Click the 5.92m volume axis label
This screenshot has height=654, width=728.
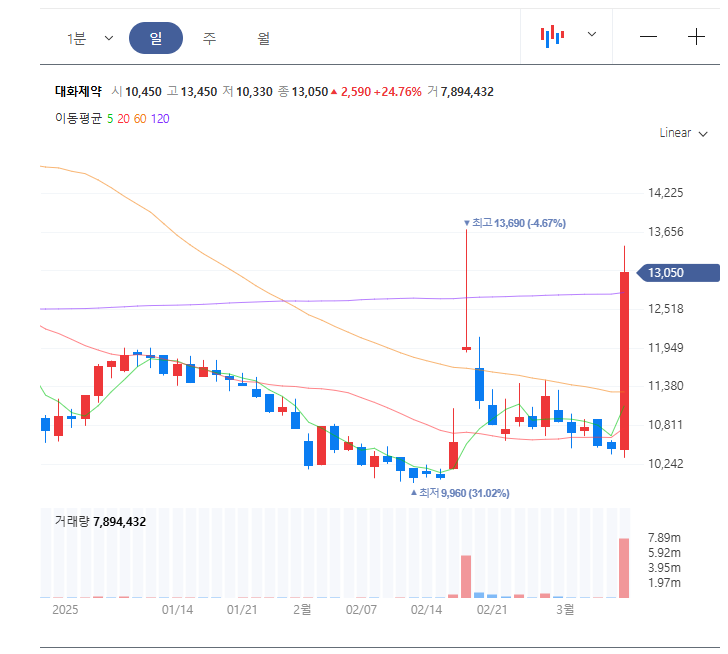pyautogui.click(x=664, y=553)
